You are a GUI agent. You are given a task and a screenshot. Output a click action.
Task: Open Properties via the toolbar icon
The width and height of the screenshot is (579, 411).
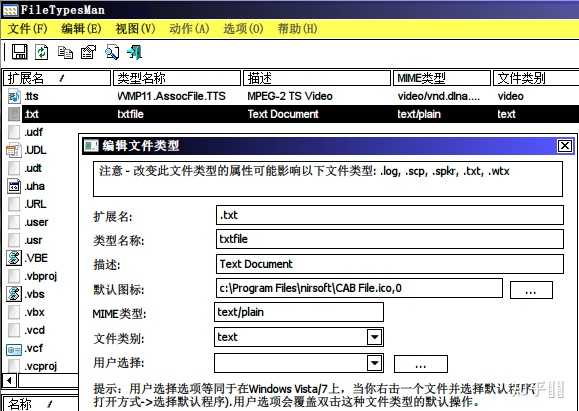[x=89, y=52]
